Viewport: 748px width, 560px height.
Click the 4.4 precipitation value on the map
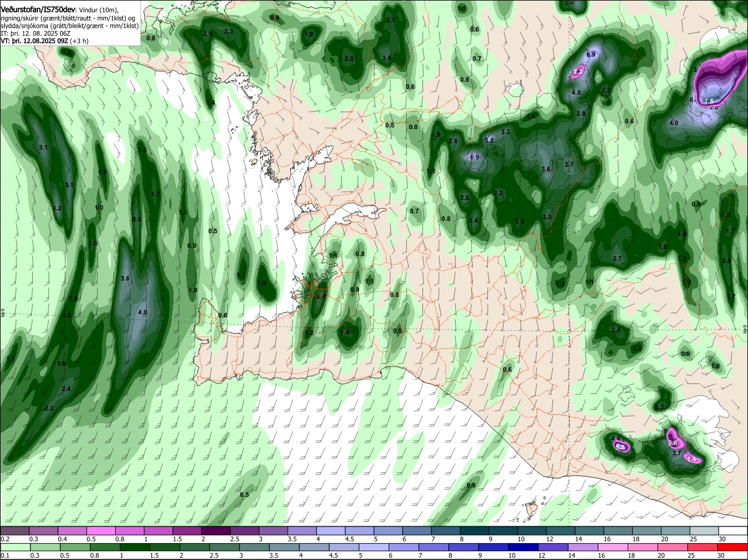[614, 438]
